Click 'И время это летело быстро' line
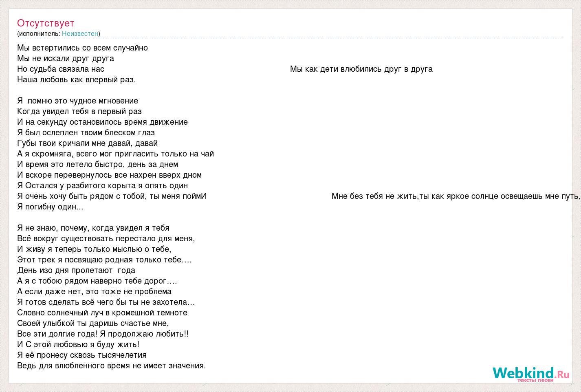The image size is (581, 392). (x=98, y=165)
